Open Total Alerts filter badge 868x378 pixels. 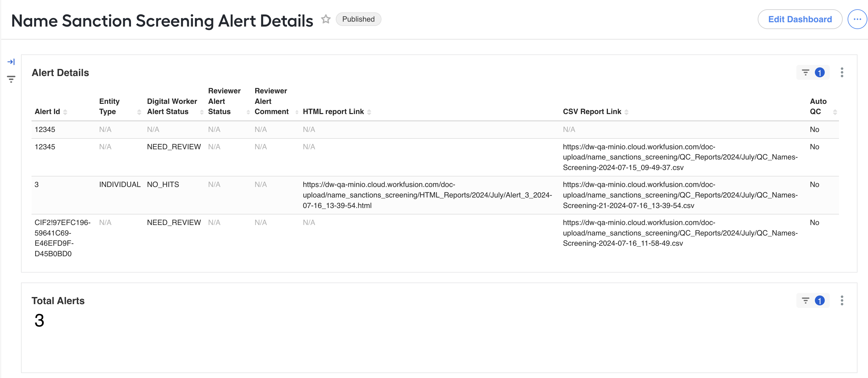(812, 300)
